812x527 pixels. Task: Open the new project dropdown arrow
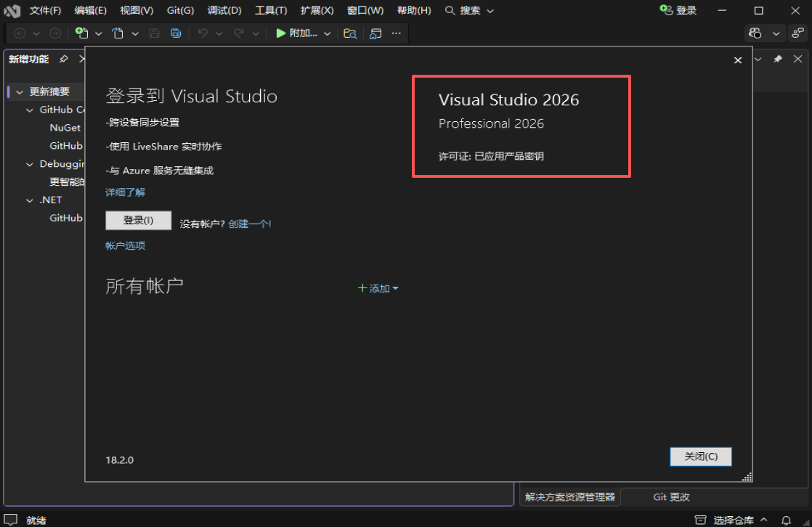pyautogui.click(x=98, y=33)
